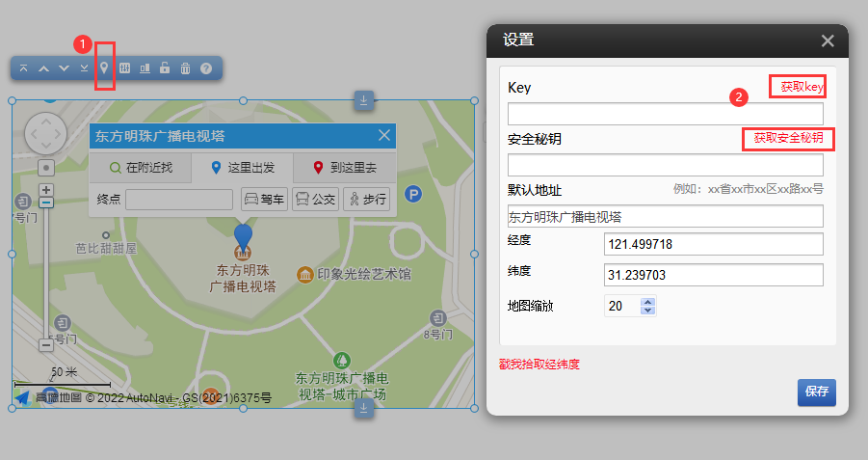Viewport: 868px width, 460px height.
Task: Click the 保存 save button
Action: (x=816, y=392)
